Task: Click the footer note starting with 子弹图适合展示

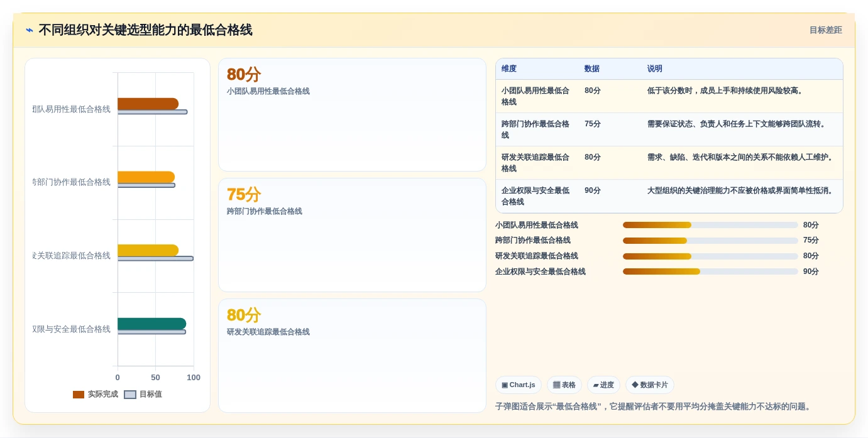Action: pyautogui.click(x=654, y=407)
